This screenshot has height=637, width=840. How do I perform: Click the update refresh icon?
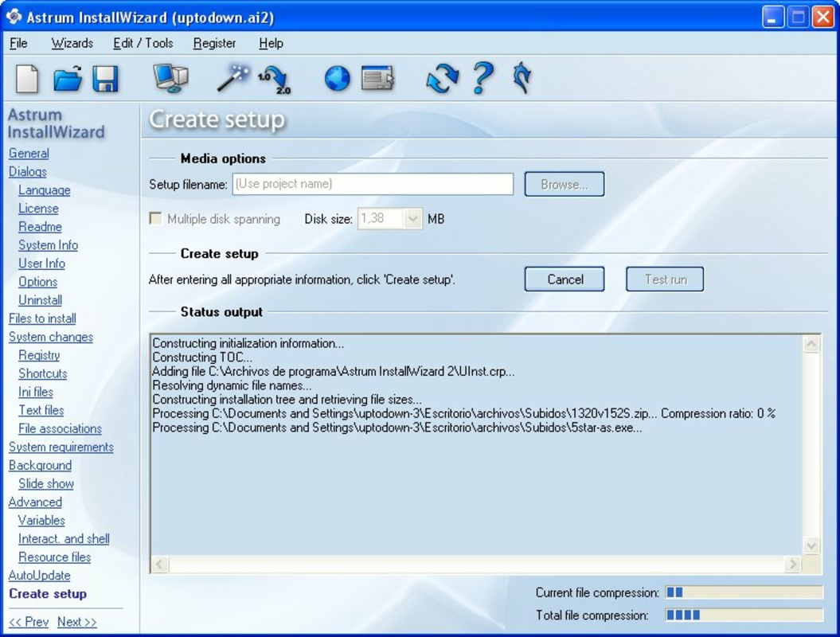[444, 78]
